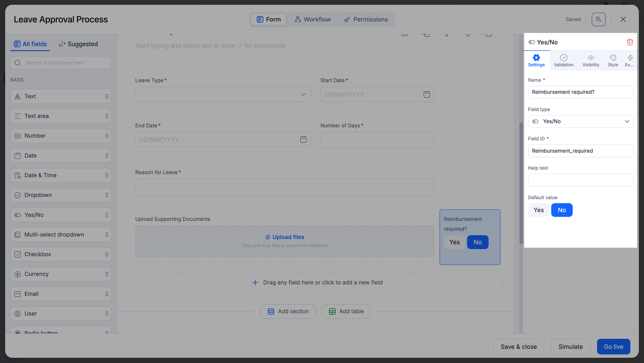Click the Add table grid icon
The image size is (644, 363).
coord(332,312)
